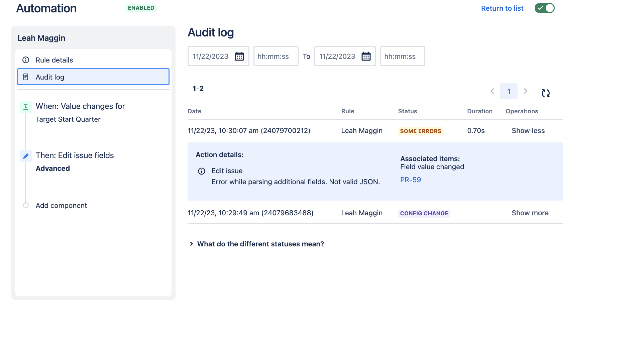Switch to the Audit log tab
Image resolution: width=644 pixels, height=339 pixels.
point(50,77)
